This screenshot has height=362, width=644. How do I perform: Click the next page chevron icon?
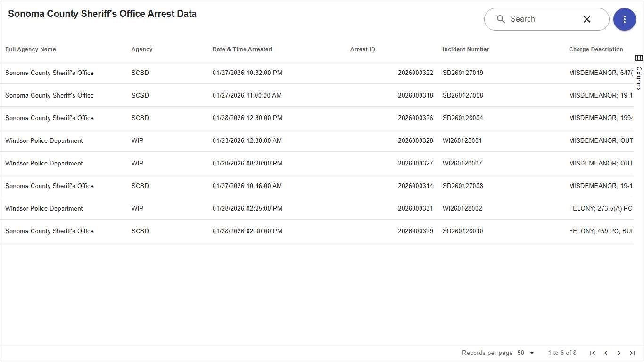click(x=619, y=353)
